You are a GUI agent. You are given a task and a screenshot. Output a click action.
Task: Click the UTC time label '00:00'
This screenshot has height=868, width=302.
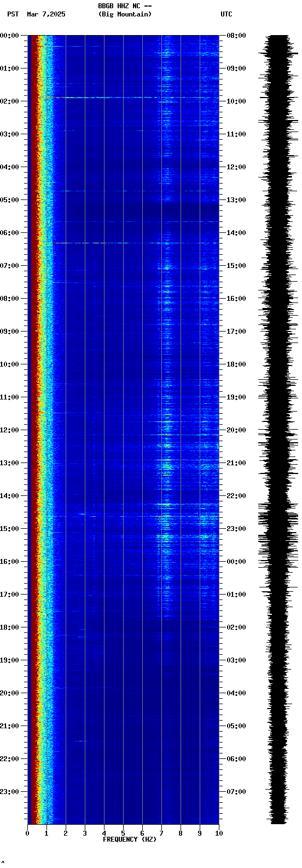(x=236, y=562)
